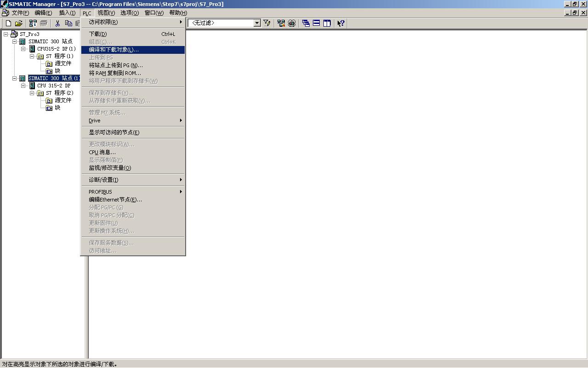Close the open PLC menu via its title

point(87,13)
